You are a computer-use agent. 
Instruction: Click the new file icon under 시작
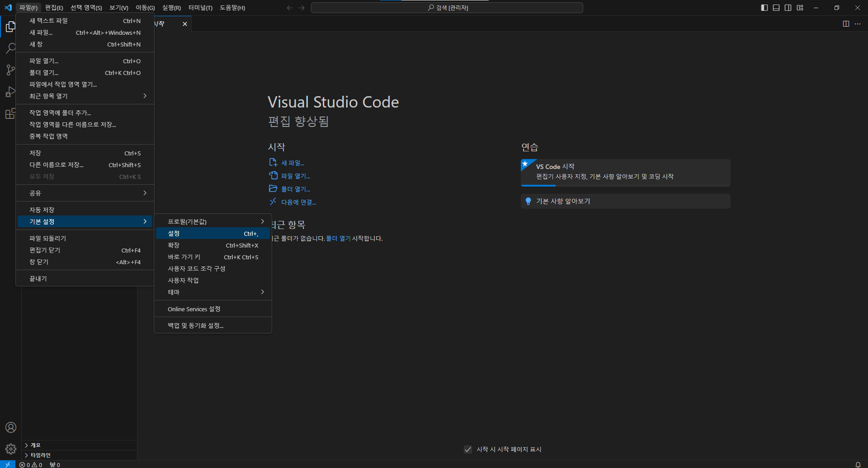click(273, 163)
